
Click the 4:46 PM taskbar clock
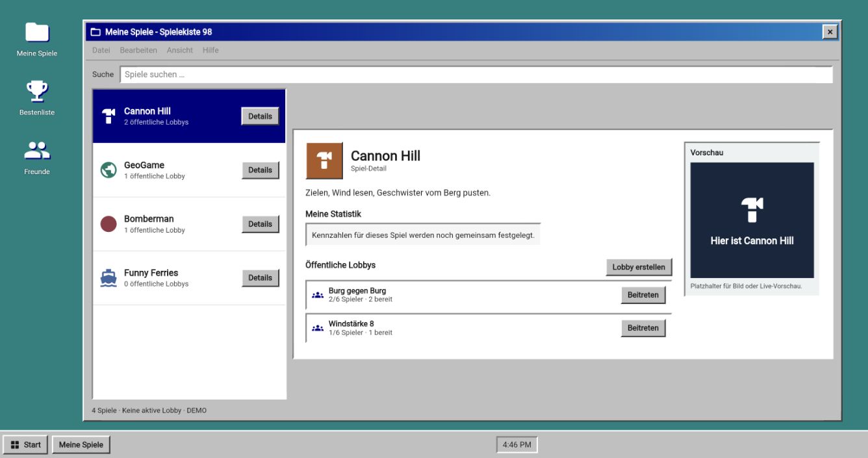[x=517, y=445]
